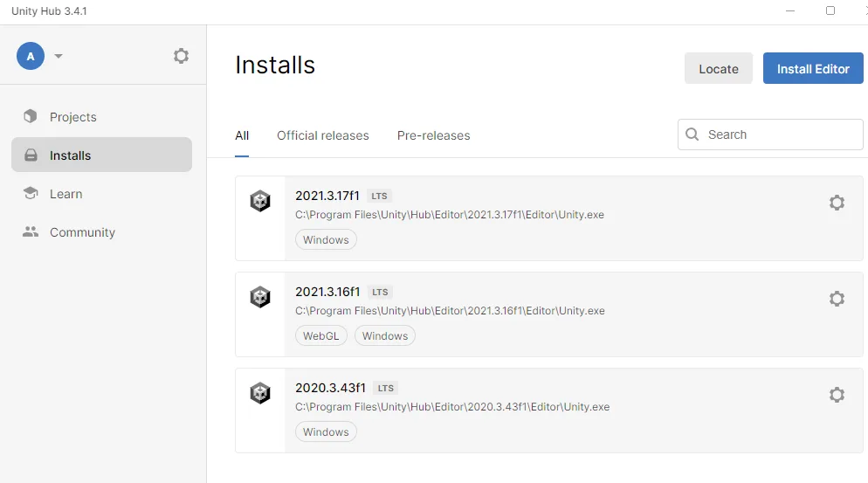Viewport: 868px width, 483px height.
Task: Expand the account dropdown arrow
Action: click(59, 56)
